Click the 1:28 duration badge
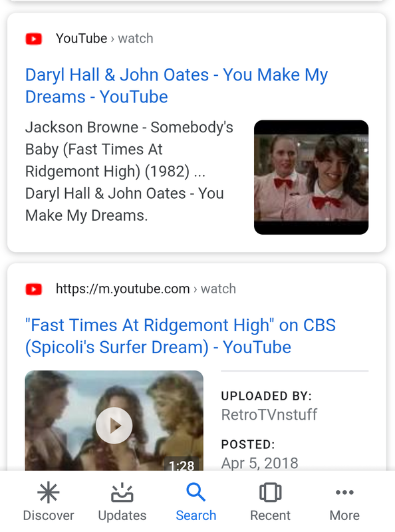The height and width of the screenshot is (532, 395). (x=182, y=465)
